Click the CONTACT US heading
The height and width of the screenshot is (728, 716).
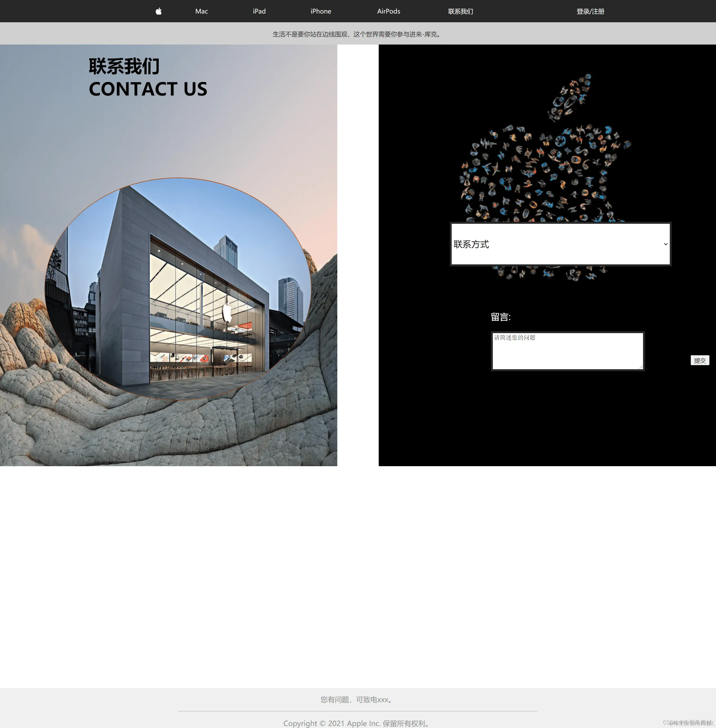pos(148,89)
